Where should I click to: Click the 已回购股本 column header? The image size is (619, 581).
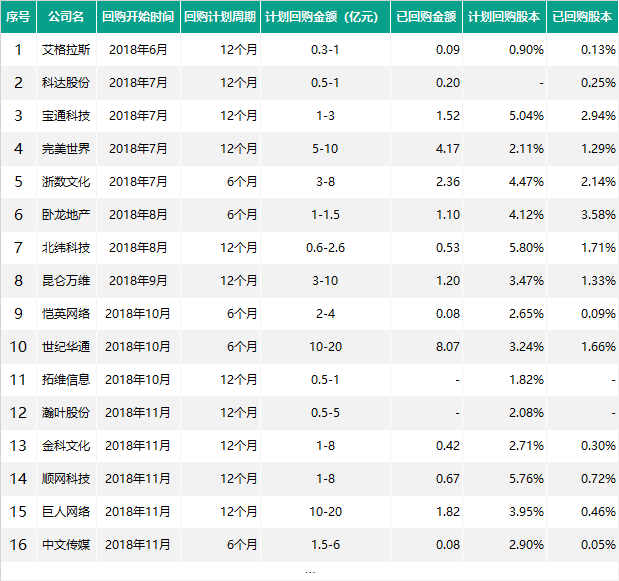click(583, 17)
